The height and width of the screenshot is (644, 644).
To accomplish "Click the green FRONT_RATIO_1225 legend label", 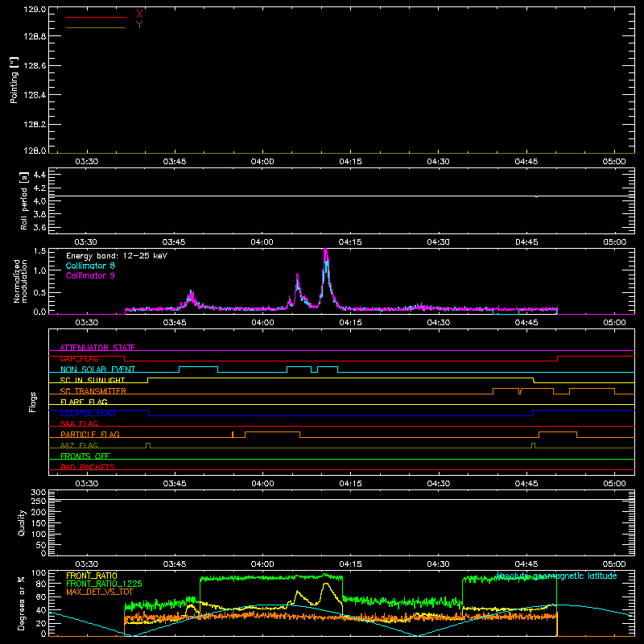I will pos(104,584).
